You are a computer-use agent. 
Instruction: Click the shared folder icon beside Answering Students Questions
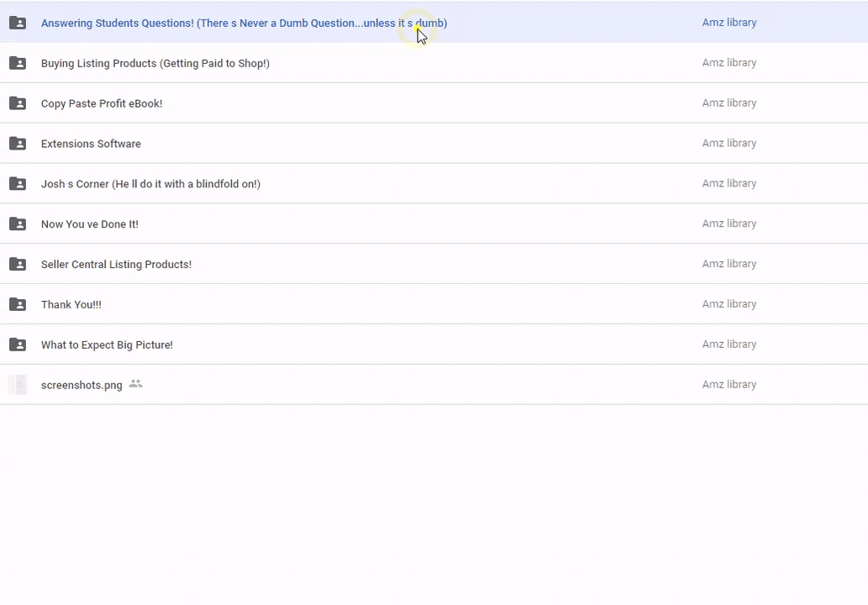18,23
